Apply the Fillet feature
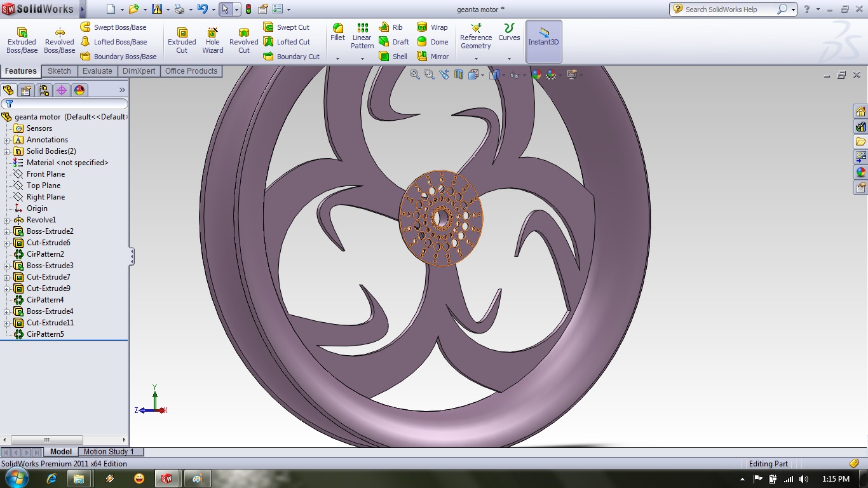 [337, 32]
